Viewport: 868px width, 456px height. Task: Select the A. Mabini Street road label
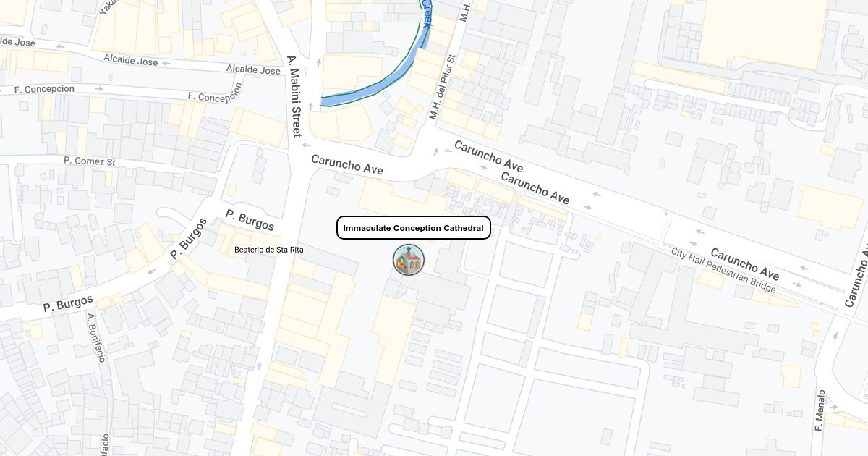pyautogui.click(x=294, y=96)
